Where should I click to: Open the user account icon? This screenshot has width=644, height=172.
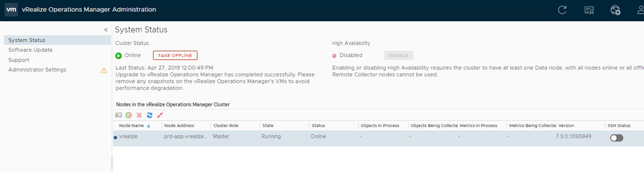(641, 10)
